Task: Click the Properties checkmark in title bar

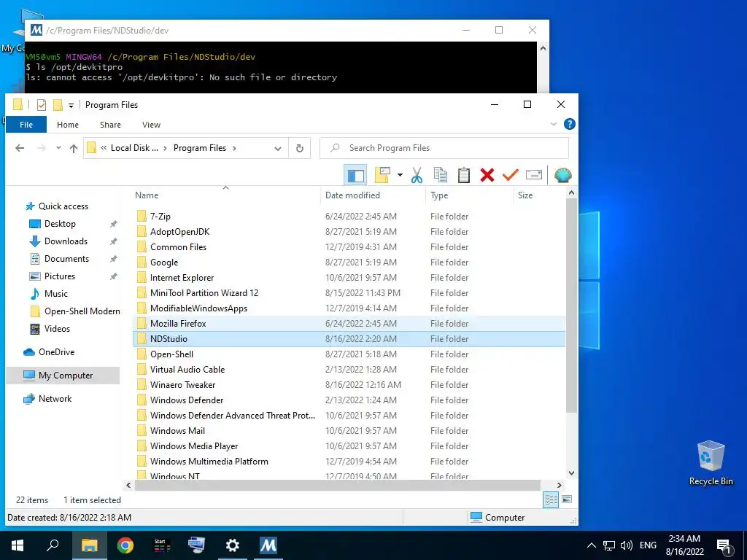Action: point(42,105)
